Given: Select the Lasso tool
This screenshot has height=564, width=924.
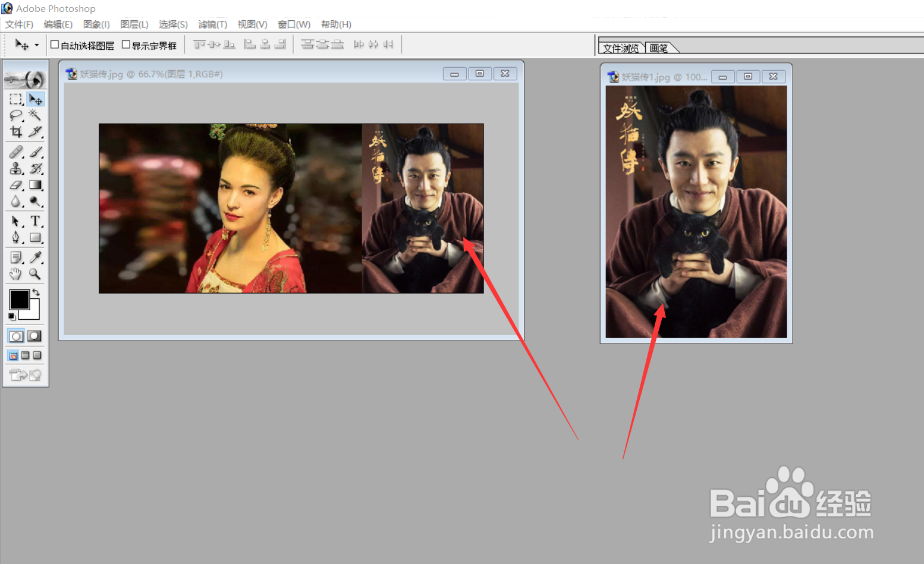Looking at the screenshot, I should [x=16, y=115].
